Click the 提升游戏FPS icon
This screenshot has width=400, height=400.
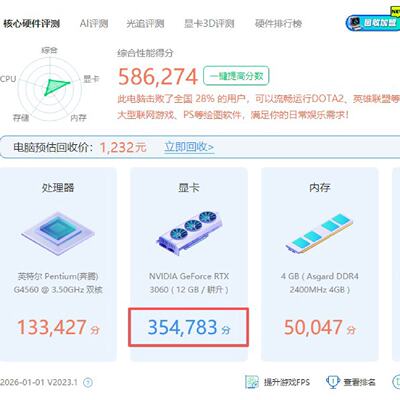[252, 382]
